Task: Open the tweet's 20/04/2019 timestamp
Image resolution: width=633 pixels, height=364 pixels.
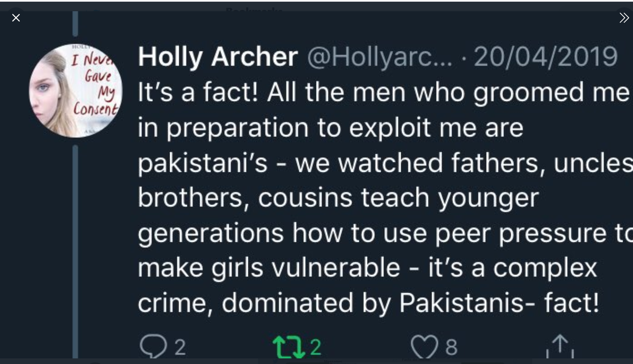Action: click(x=545, y=57)
